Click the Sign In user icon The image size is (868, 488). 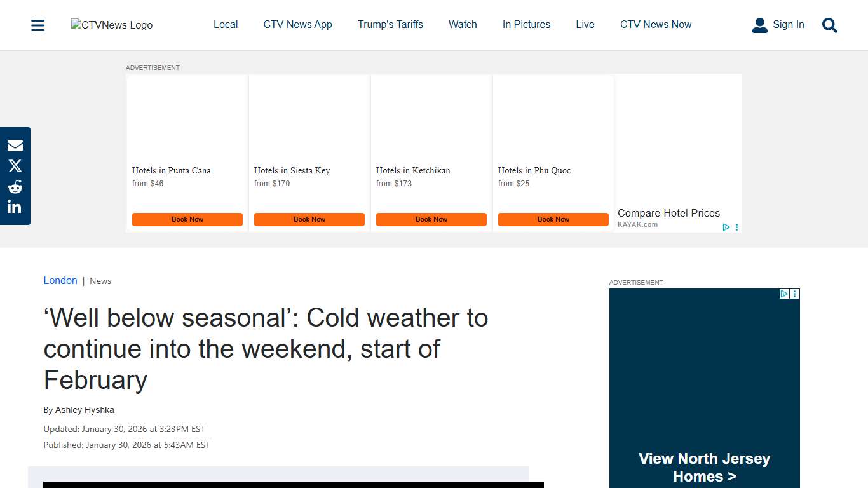coord(760,24)
